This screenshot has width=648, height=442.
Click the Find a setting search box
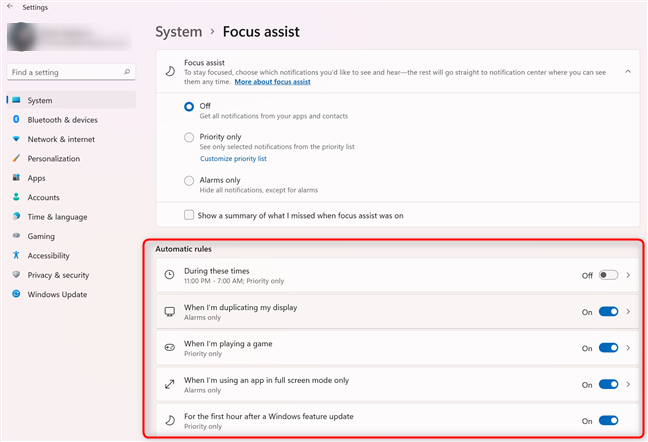tap(71, 72)
